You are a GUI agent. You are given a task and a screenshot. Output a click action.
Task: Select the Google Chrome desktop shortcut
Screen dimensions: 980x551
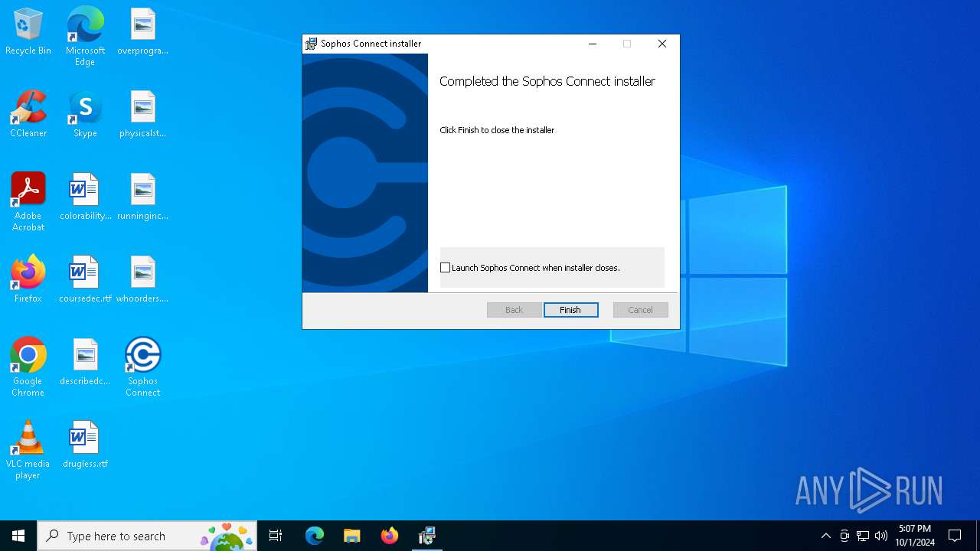coord(28,367)
